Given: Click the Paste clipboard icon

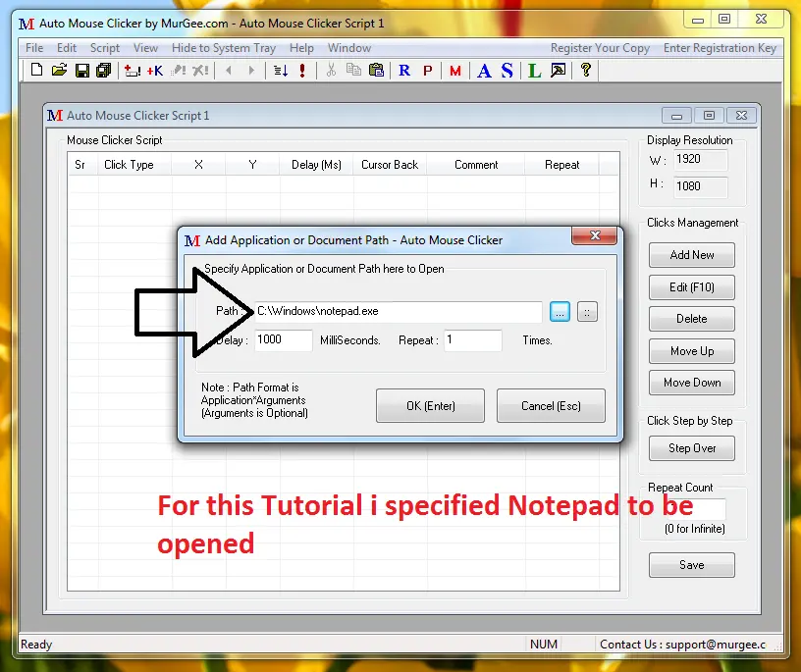Looking at the screenshot, I should (377, 70).
